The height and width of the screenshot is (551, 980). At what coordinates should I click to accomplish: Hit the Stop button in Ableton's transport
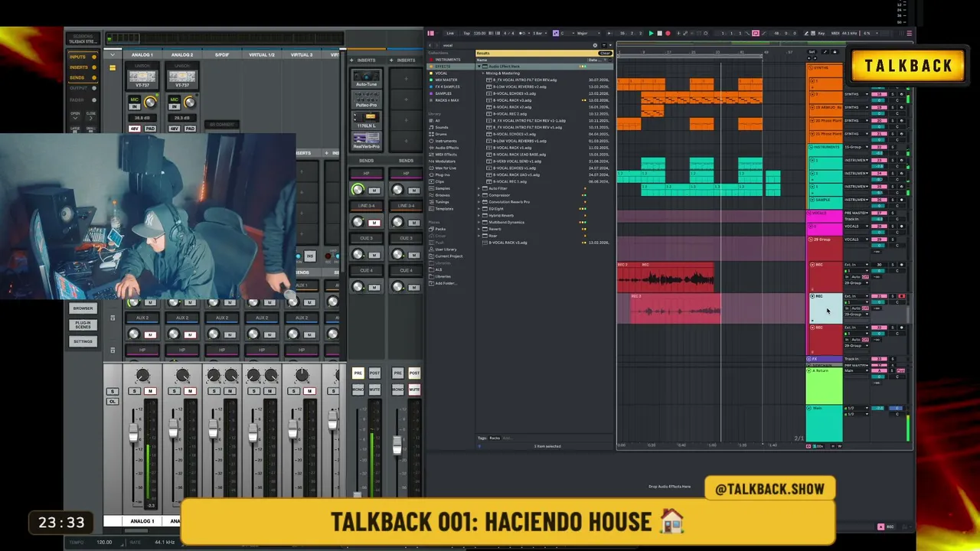tap(659, 34)
